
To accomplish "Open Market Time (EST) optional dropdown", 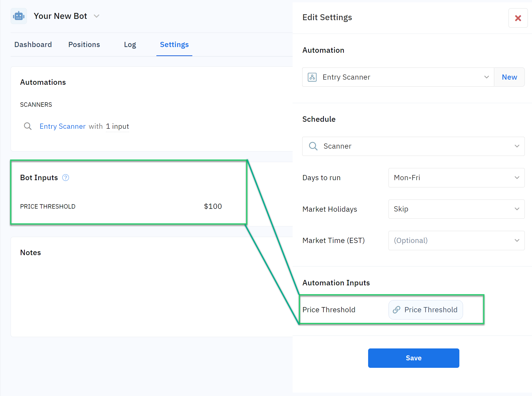I will coord(456,240).
